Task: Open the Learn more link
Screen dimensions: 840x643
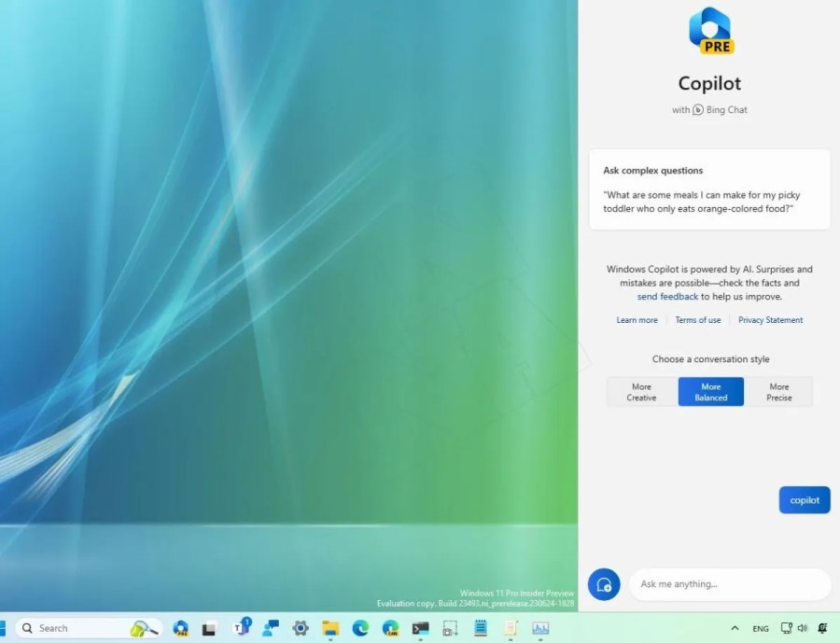Action: tap(637, 320)
